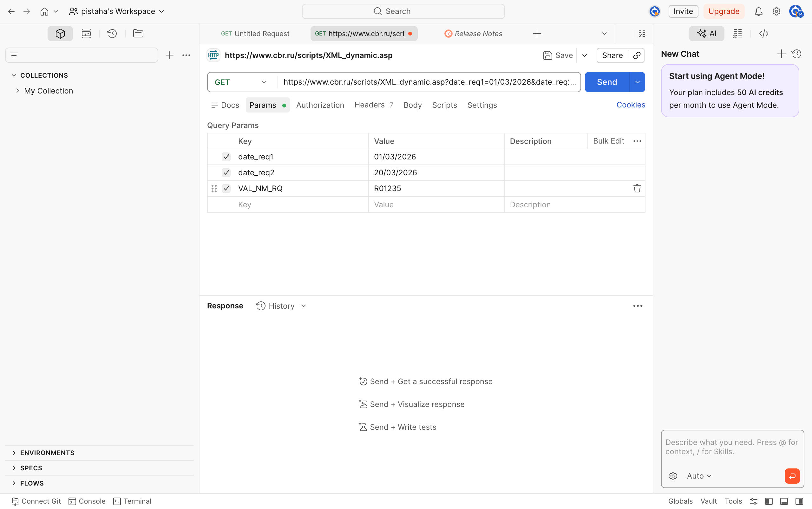Uncheck the VAL_NM_RQ parameter checkbox
Screen dimensions: 812x509
coord(226,188)
